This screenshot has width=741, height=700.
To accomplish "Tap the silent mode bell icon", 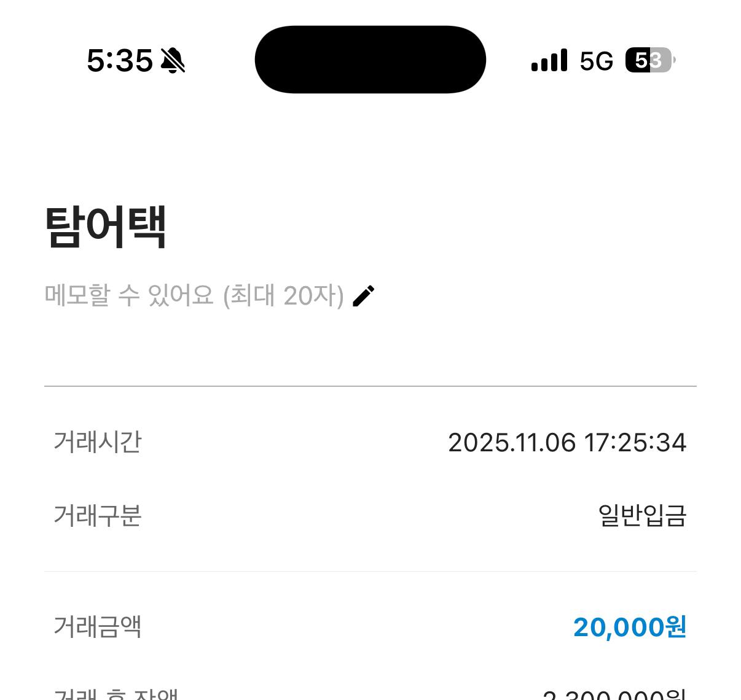I will 173,60.
